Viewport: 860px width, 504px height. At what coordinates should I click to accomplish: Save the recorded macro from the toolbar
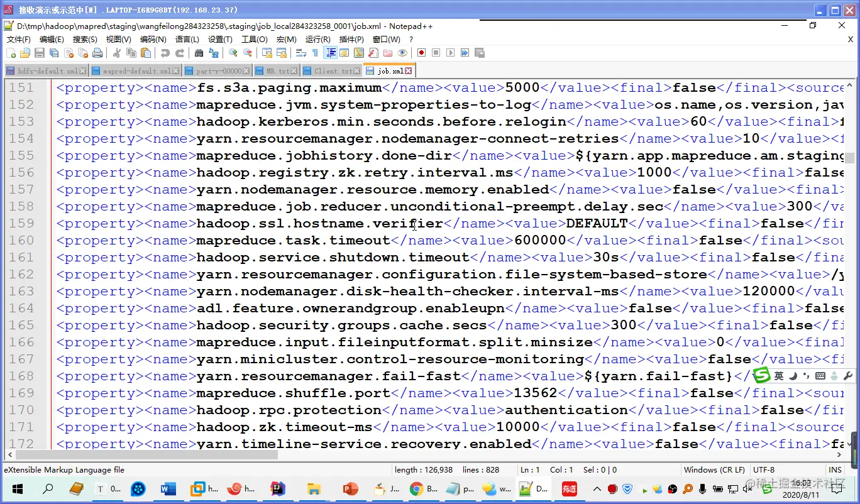(479, 53)
